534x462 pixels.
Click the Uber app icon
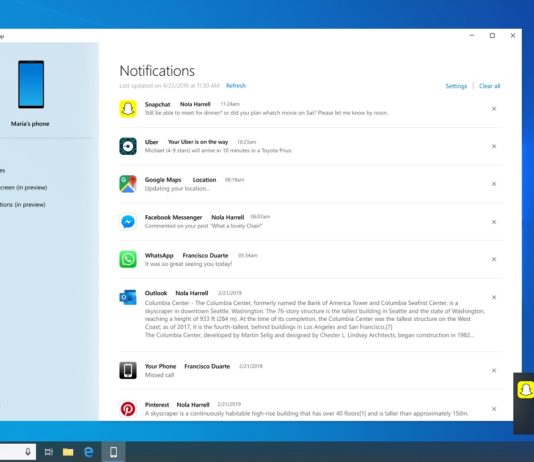pos(128,146)
